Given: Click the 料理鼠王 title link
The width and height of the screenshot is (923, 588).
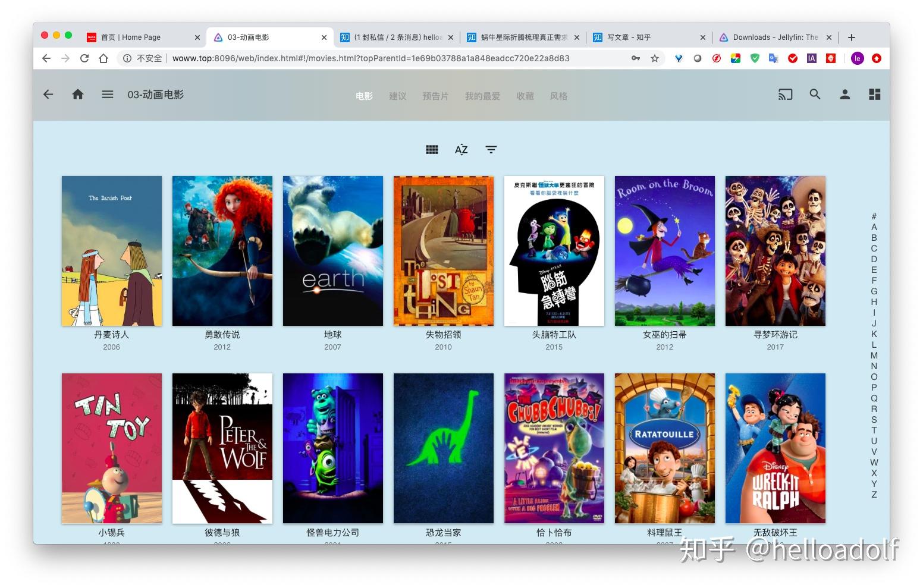Looking at the screenshot, I should click(x=665, y=533).
